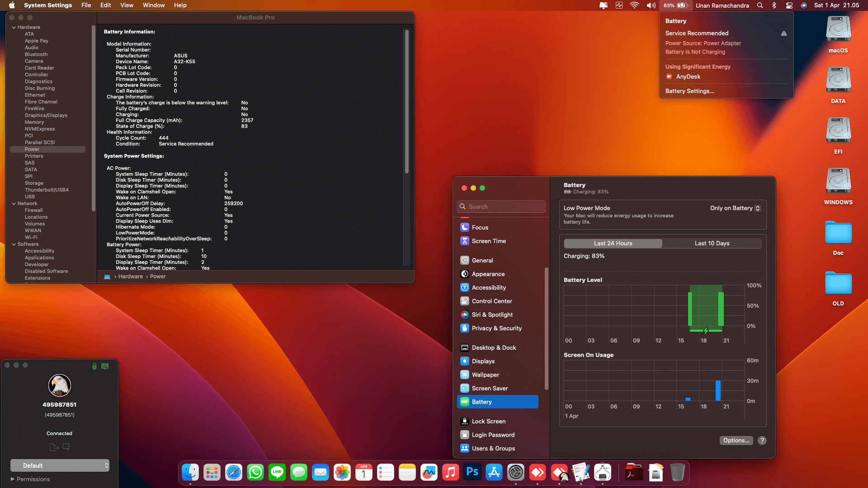Open Photoshop from the Dock
Viewport: 868px width, 488px height.
click(x=472, y=473)
